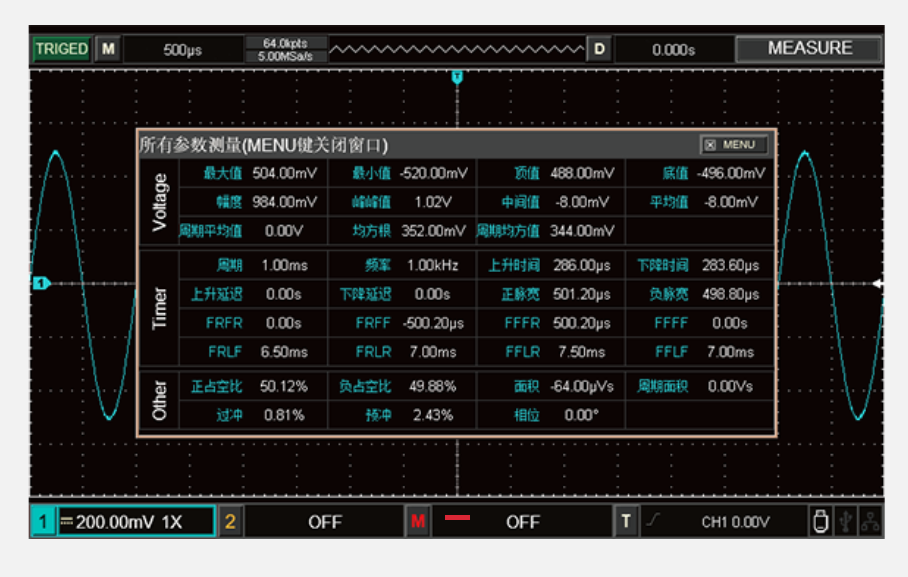Click the rising edge trigger slope icon
The height and width of the screenshot is (577, 908).
pos(653,520)
